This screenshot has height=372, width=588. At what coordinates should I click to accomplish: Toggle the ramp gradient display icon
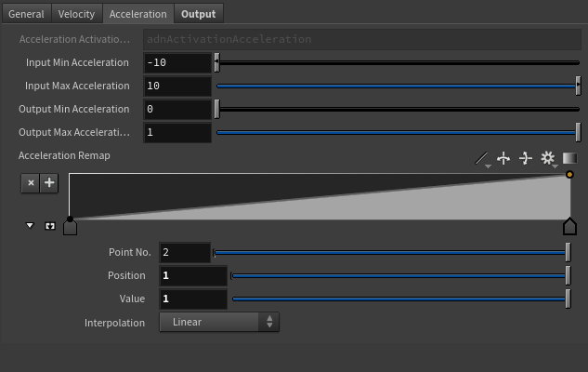pyautogui.click(x=570, y=158)
